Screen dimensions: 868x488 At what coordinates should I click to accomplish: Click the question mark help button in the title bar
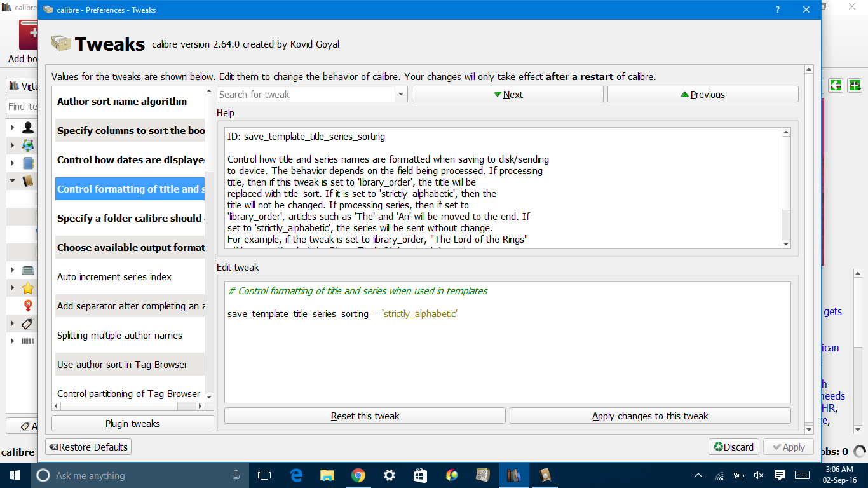coord(778,10)
